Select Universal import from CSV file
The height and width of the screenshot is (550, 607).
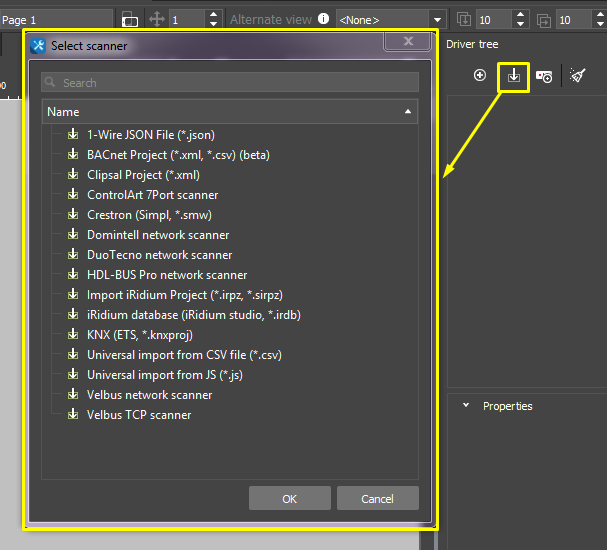click(x=184, y=355)
